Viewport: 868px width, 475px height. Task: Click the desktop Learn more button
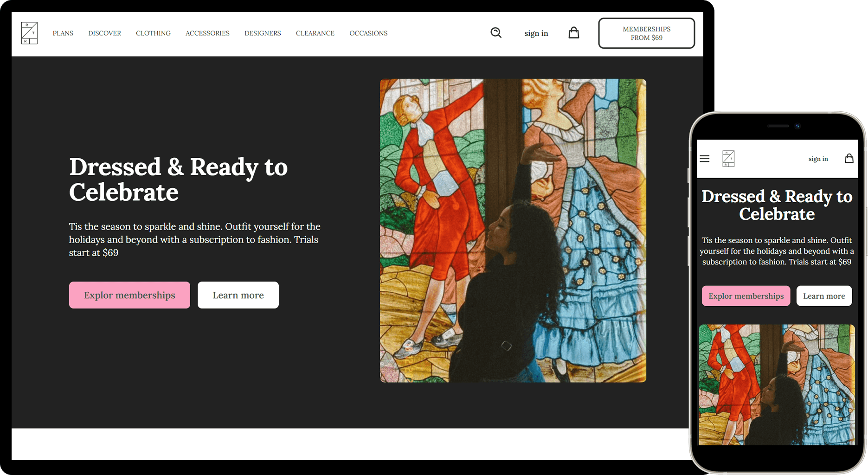coord(238,295)
